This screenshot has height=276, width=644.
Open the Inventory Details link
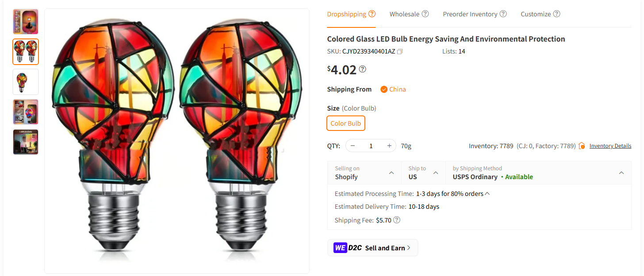coord(610,146)
